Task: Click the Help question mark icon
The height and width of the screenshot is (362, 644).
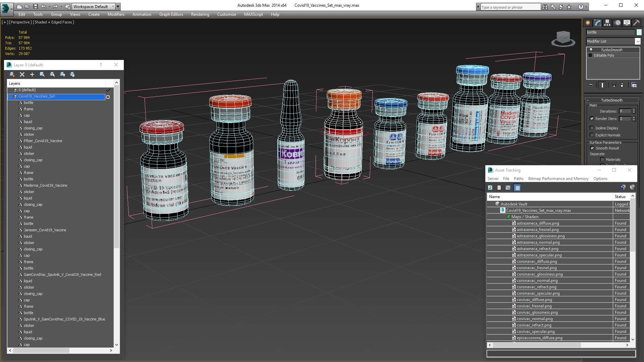Action: pyautogui.click(x=581, y=7)
